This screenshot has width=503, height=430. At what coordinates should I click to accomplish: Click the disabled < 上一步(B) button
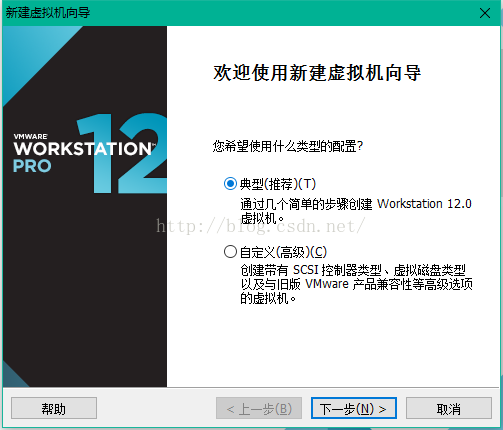(x=259, y=408)
